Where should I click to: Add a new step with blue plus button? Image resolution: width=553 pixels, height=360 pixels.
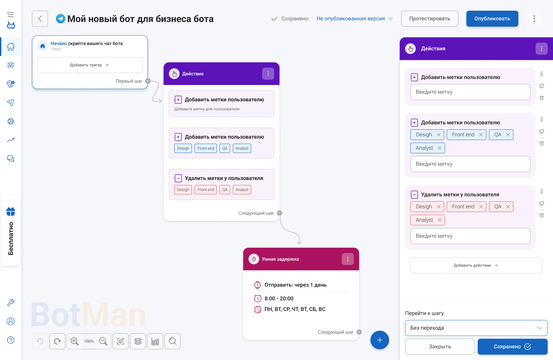click(379, 340)
